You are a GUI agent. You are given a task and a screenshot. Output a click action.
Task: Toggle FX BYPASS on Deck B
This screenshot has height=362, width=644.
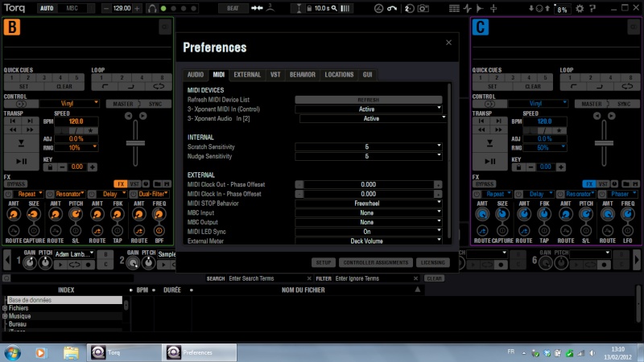pos(16,184)
